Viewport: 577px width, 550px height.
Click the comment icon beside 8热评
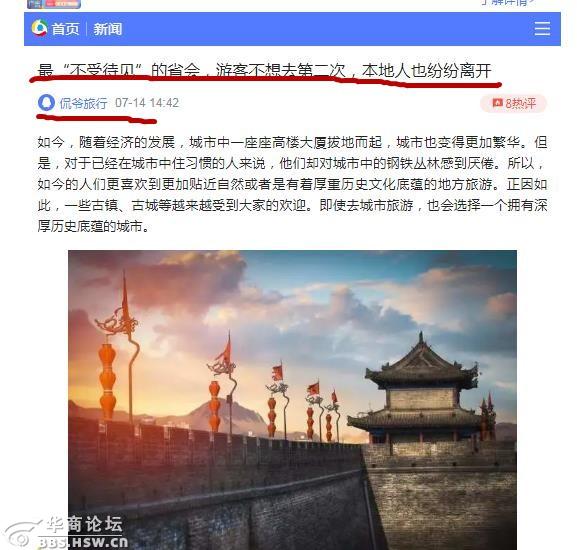point(498,103)
